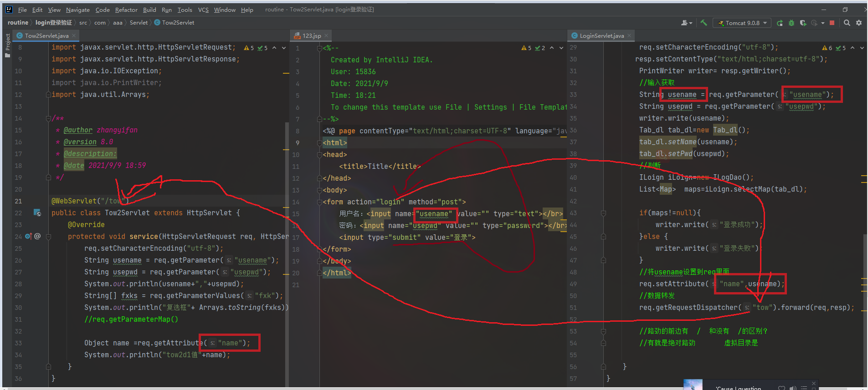Image resolution: width=868 pixels, height=390 pixels.
Task: Go to next highlighted error in LoginServlet.java
Action: click(862, 48)
